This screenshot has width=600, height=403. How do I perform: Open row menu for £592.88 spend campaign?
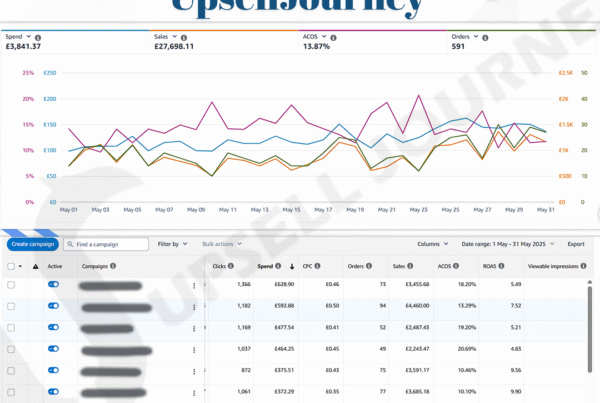[x=194, y=307]
